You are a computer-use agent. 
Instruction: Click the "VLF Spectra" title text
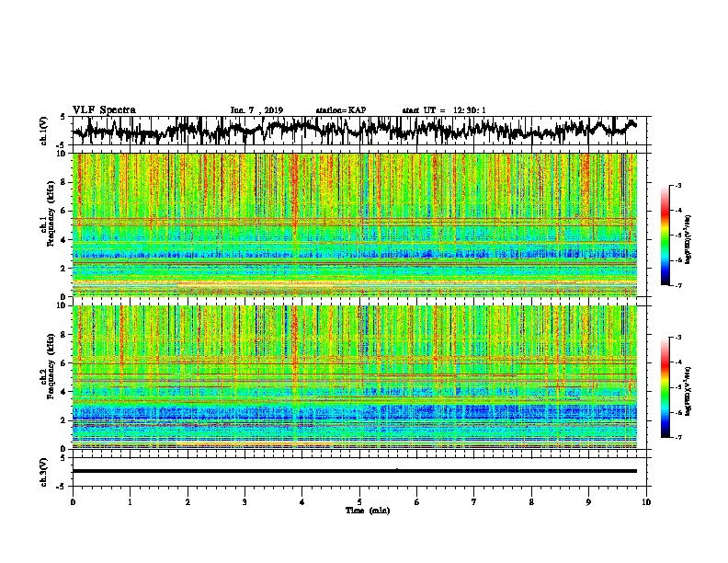click(x=104, y=109)
